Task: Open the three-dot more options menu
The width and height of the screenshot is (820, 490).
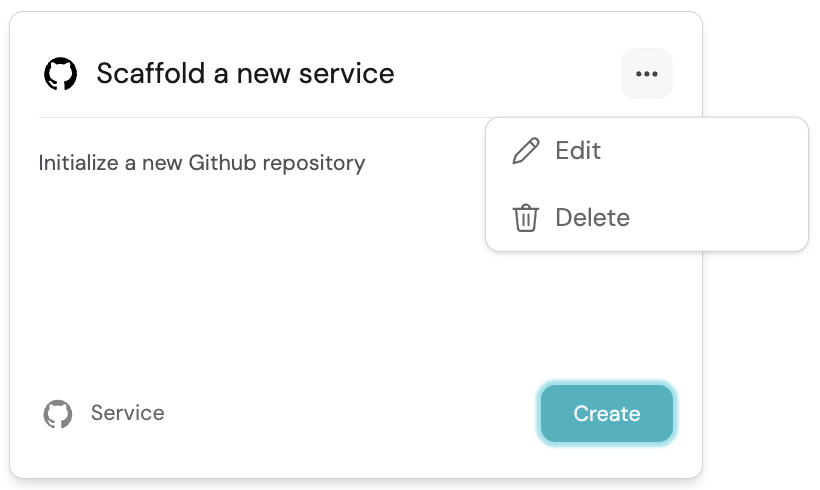Action: (x=647, y=74)
